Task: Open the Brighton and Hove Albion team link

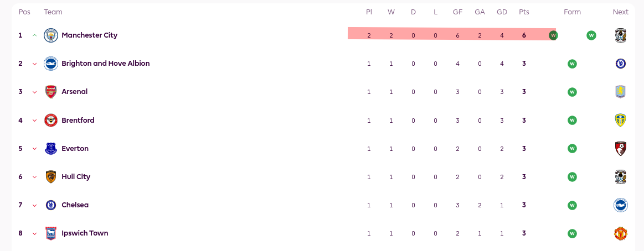Action: (x=106, y=64)
